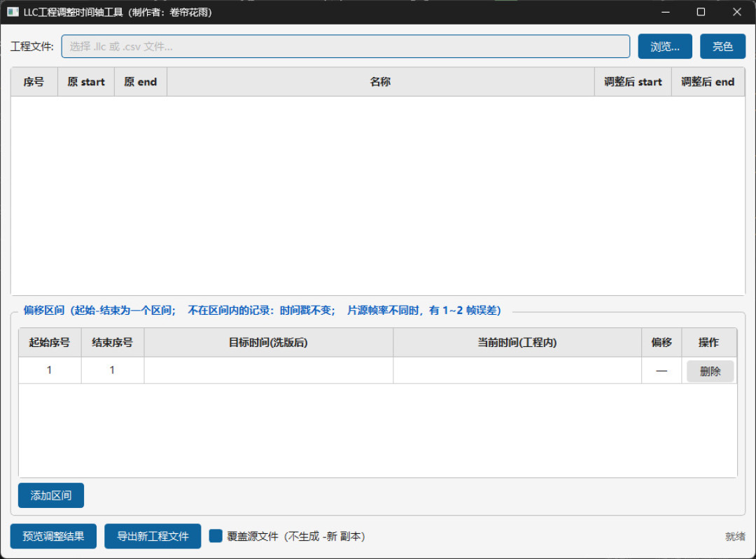Click the 起始序号 column header
The width and height of the screenshot is (756, 559).
point(50,343)
